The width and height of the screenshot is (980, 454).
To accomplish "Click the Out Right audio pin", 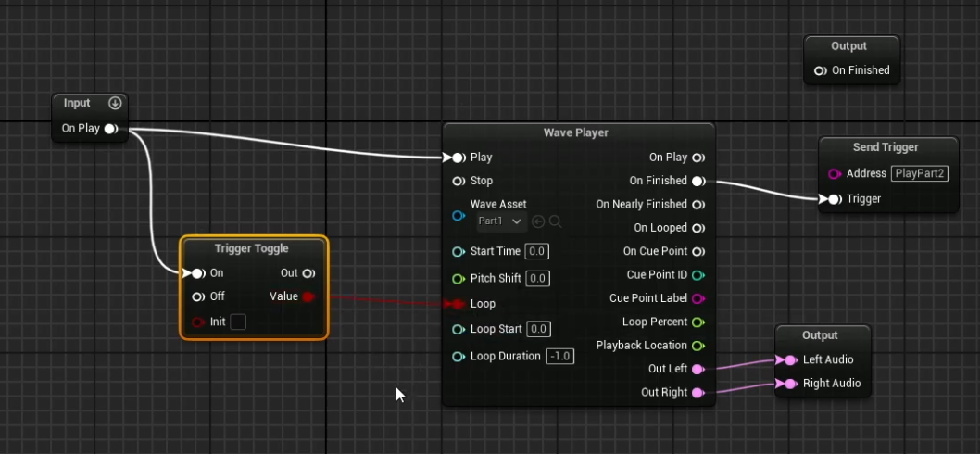I will 698,393.
